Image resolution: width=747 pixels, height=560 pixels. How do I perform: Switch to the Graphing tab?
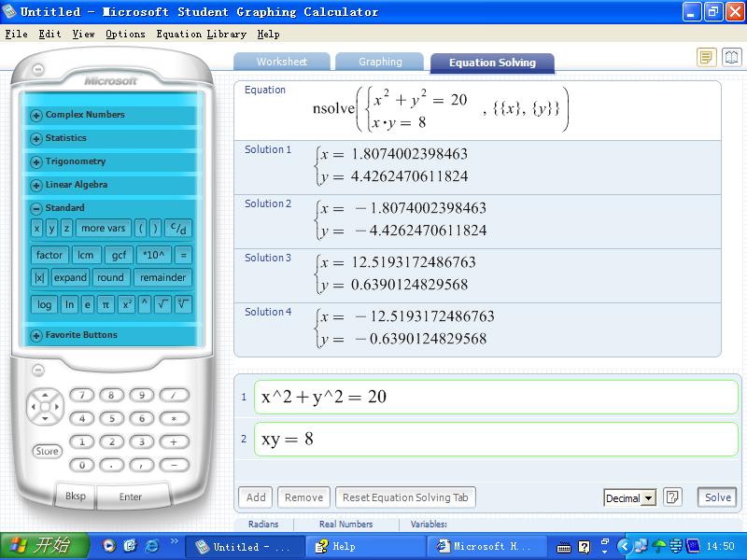tap(380, 62)
